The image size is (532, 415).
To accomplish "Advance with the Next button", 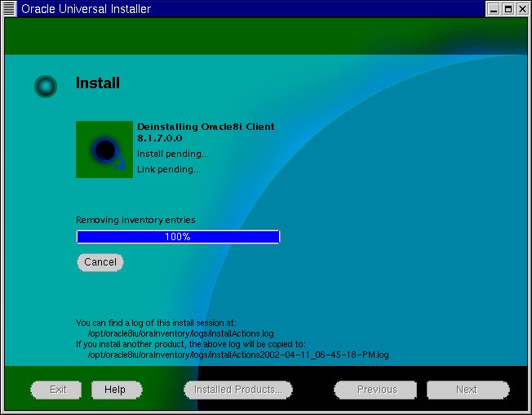I will 468,390.
